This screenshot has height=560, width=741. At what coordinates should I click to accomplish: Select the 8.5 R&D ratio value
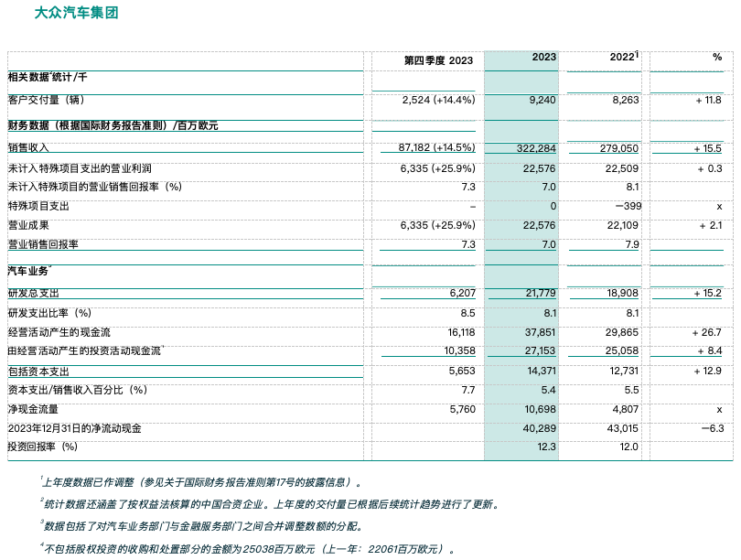click(467, 313)
